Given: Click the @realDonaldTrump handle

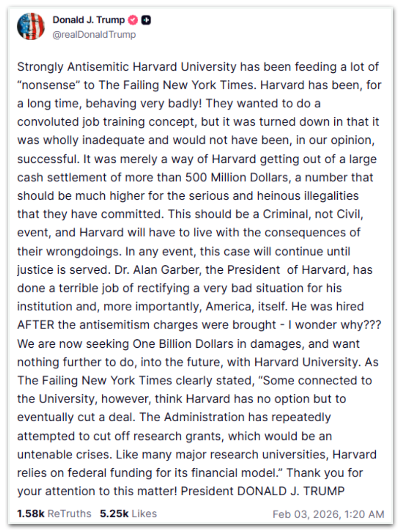Looking at the screenshot, I should coord(94,35).
